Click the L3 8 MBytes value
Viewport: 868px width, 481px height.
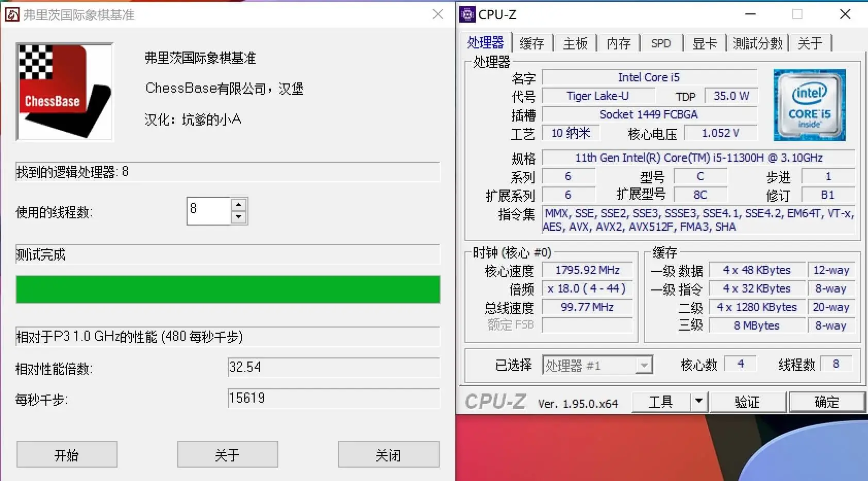pyautogui.click(x=757, y=326)
